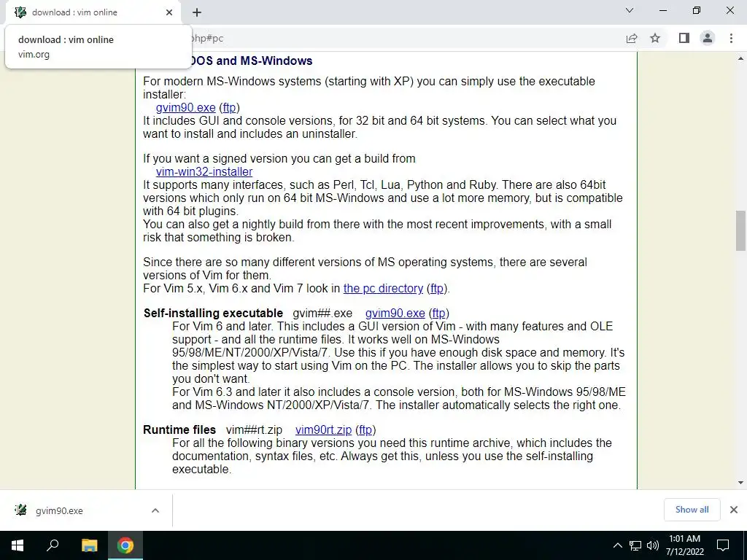Viewport: 747px width, 560px height.
Task: Click ftp link next to Self-installing executable
Action: [438, 314]
